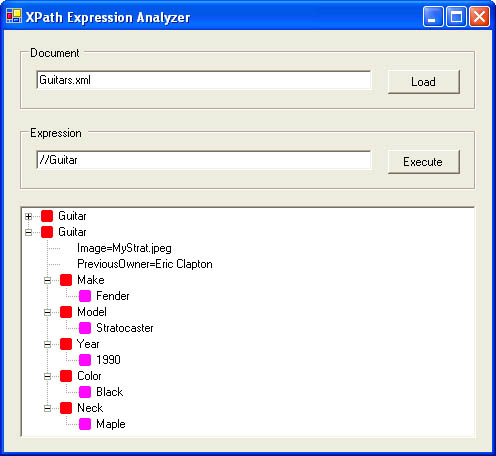Click the red icon beside Make node

pyautogui.click(x=66, y=280)
